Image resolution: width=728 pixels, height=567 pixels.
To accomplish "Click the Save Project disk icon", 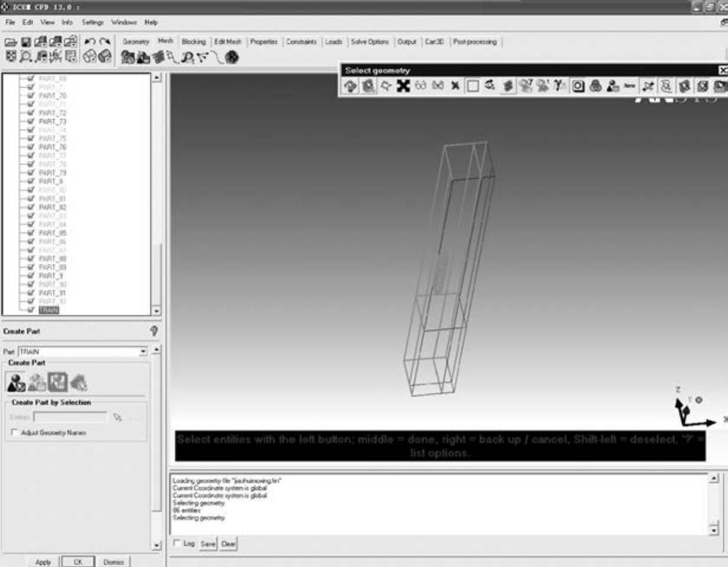I will [25, 42].
